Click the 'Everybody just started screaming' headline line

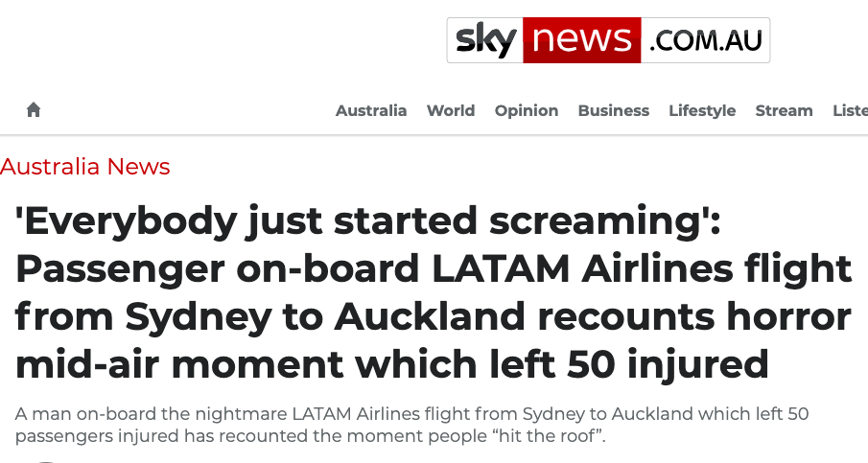point(368,221)
